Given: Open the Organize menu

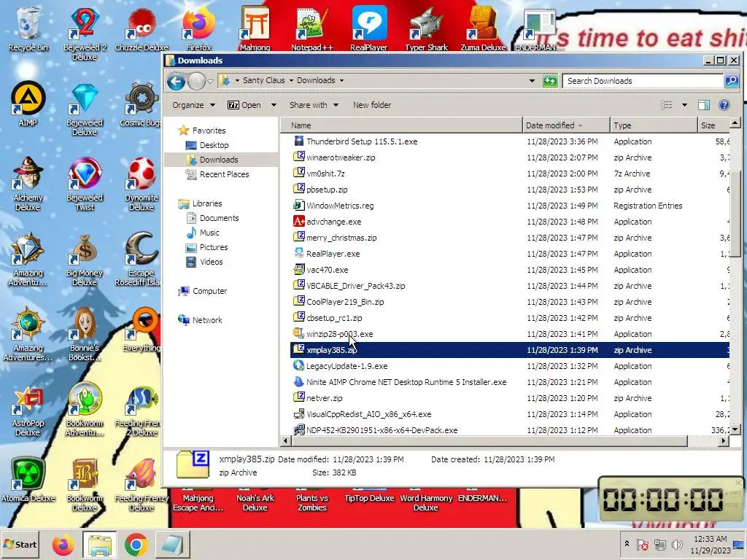Looking at the screenshot, I should tap(193, 105).
